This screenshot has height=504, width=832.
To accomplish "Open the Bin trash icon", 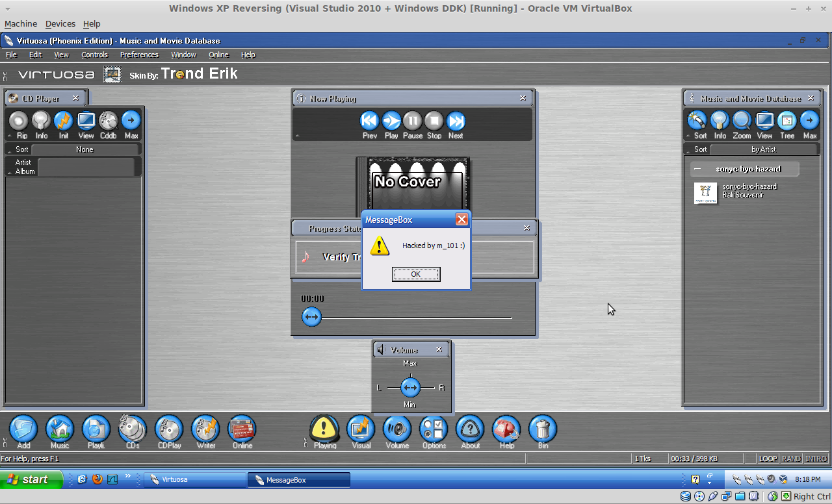I will pyautogui.click(x=543, y=429).
